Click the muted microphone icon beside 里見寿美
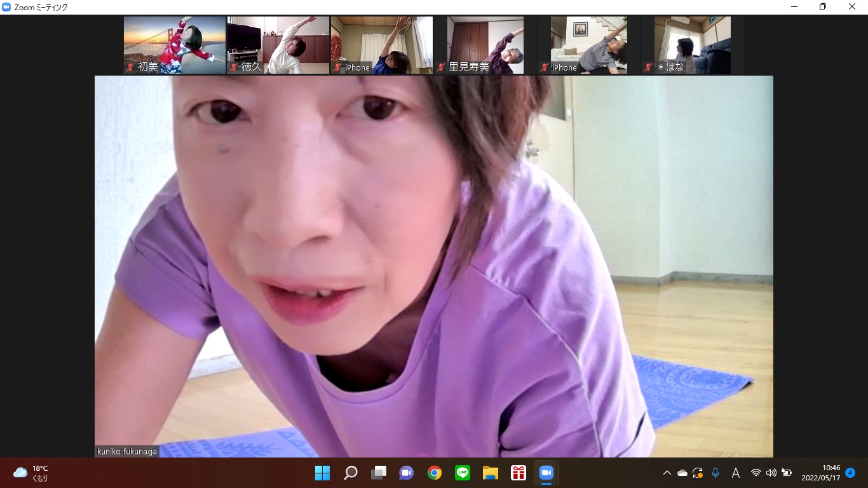The image size is (868, 488). pos(442,67)
